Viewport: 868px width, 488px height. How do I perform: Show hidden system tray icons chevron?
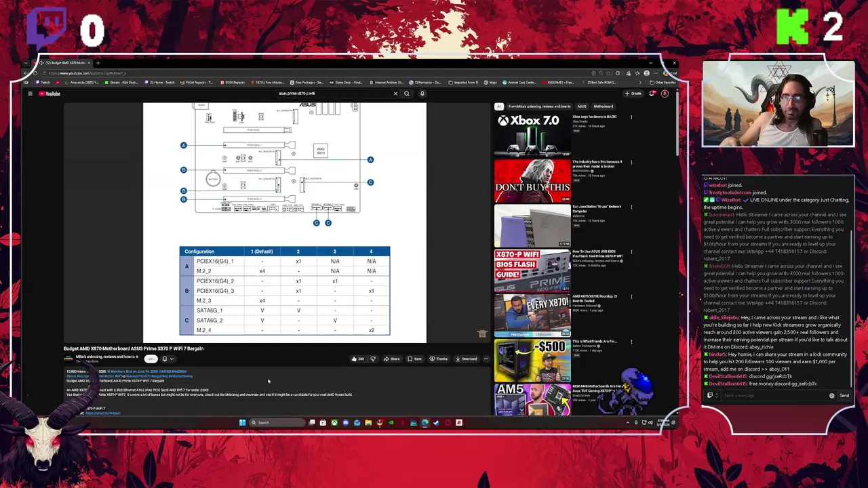click(628, 422)
